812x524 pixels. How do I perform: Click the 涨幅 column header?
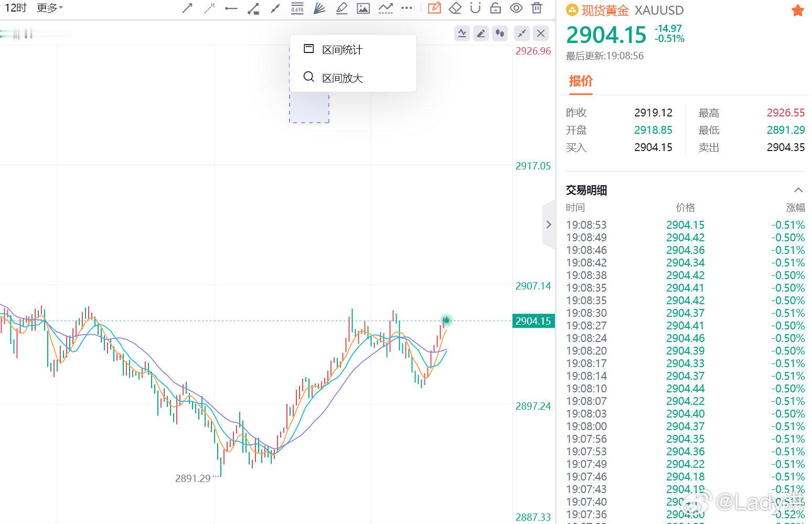pyautogui.click(x=795, y=208)
